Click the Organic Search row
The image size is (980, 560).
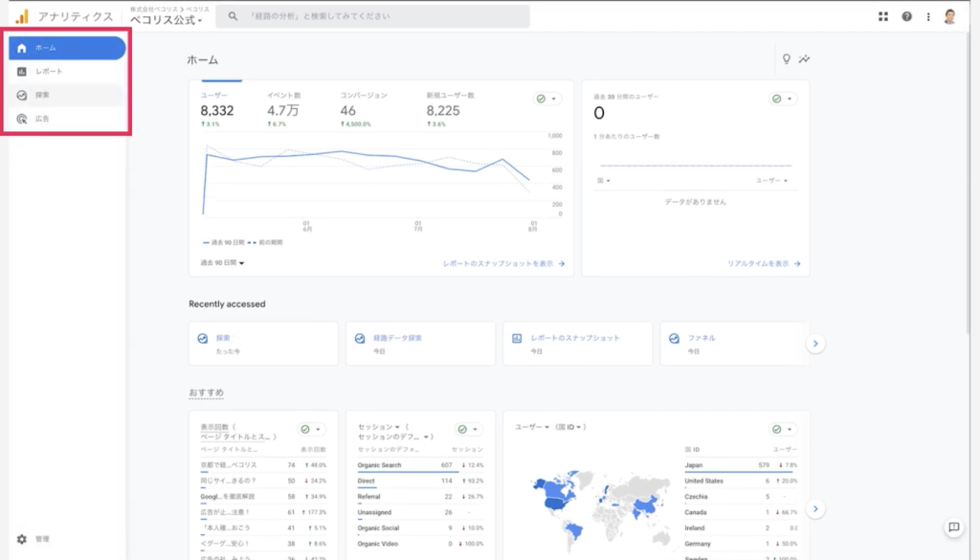pos(421,465)
